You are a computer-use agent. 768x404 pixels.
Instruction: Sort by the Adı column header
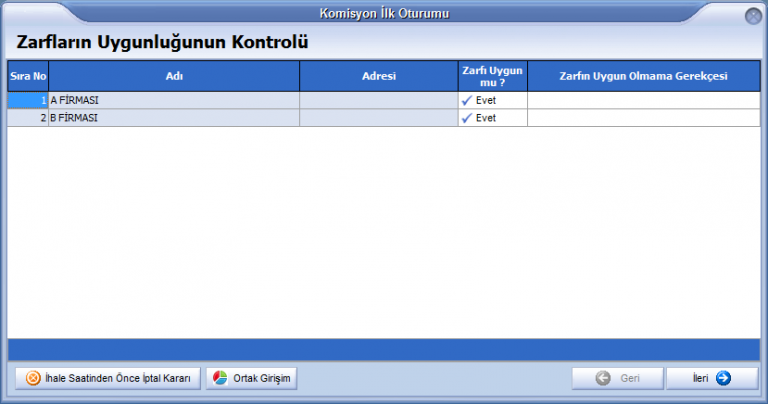pyautogui.click(x=174, y=76)
